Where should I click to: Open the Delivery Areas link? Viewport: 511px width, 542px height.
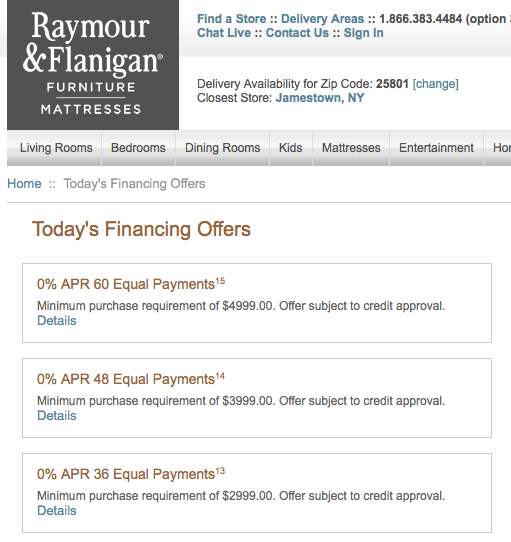(x=323, y=19)
